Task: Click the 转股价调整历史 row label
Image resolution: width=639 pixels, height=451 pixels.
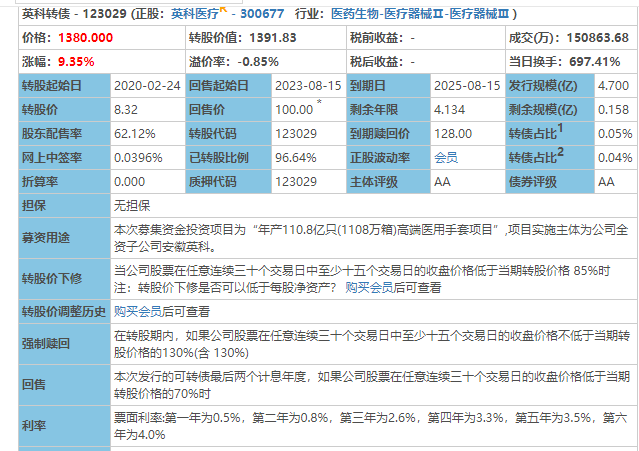Action: pyautogui.click(x=64, y=312)
